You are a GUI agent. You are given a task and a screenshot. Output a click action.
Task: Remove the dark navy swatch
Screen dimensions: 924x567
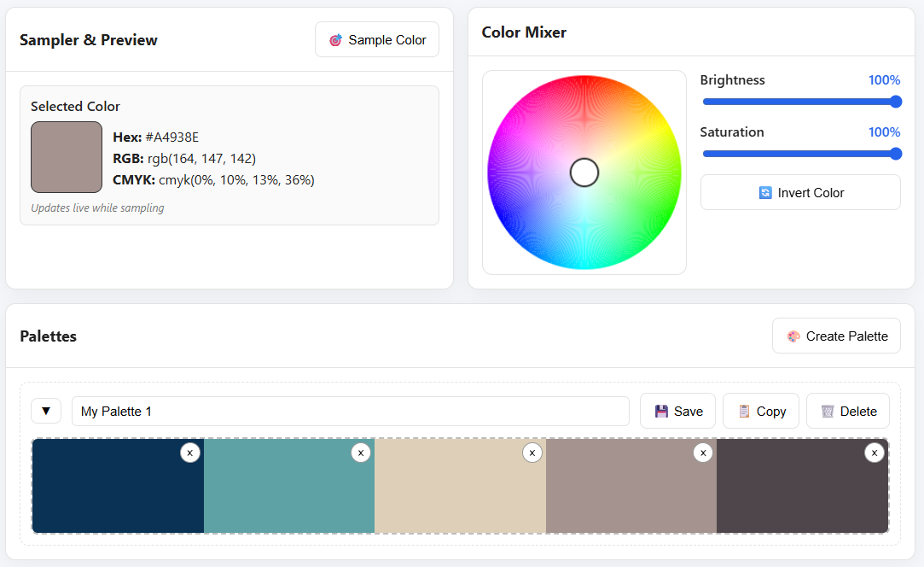click(189, 453)
